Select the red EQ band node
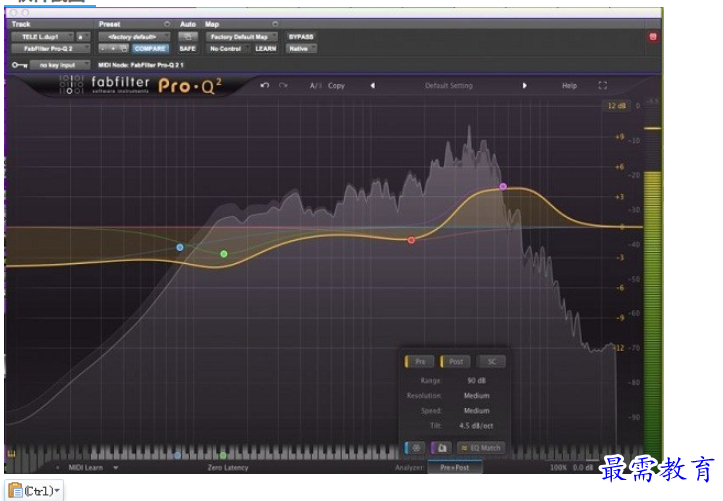 (x=411, y=240)
